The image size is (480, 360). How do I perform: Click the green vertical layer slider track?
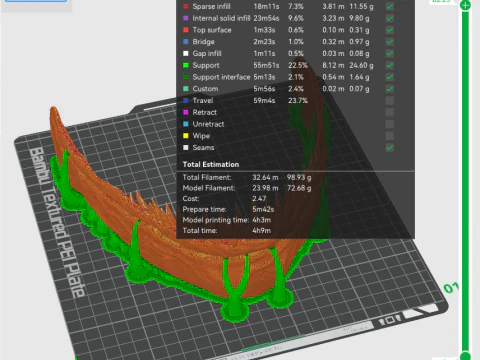[465, 180]
